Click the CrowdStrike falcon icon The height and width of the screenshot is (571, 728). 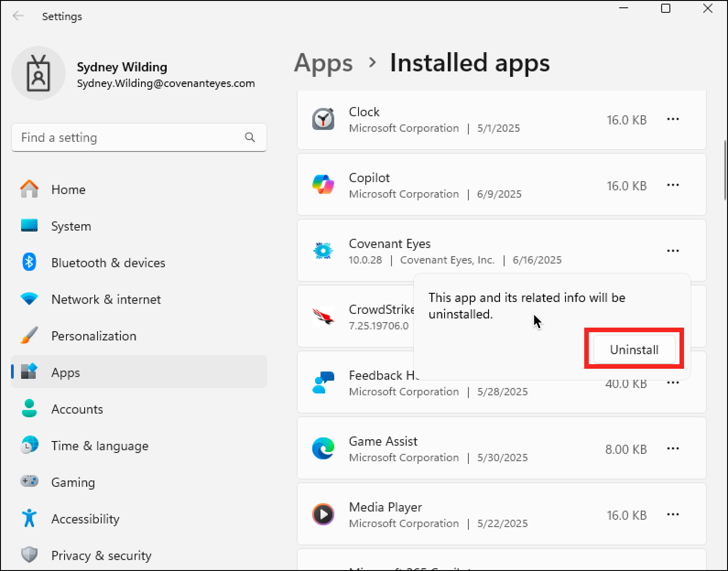click(x=323, y=317)
